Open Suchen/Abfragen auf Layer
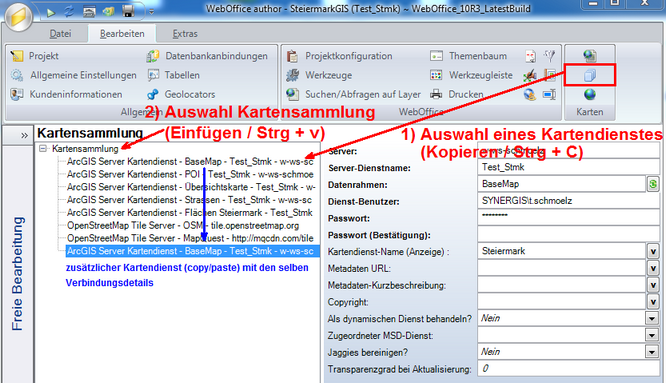 point(353,94)
